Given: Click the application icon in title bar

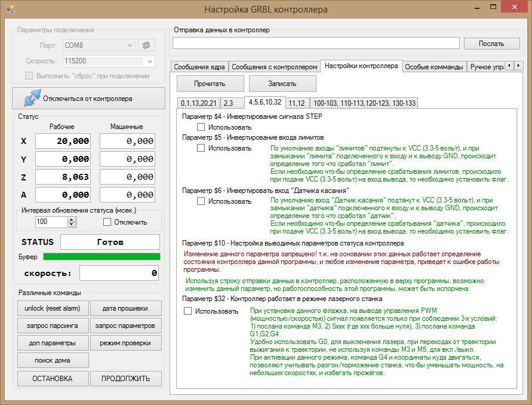Looking at the screenshot, I should pyautogui.click(x=11, y=9).
